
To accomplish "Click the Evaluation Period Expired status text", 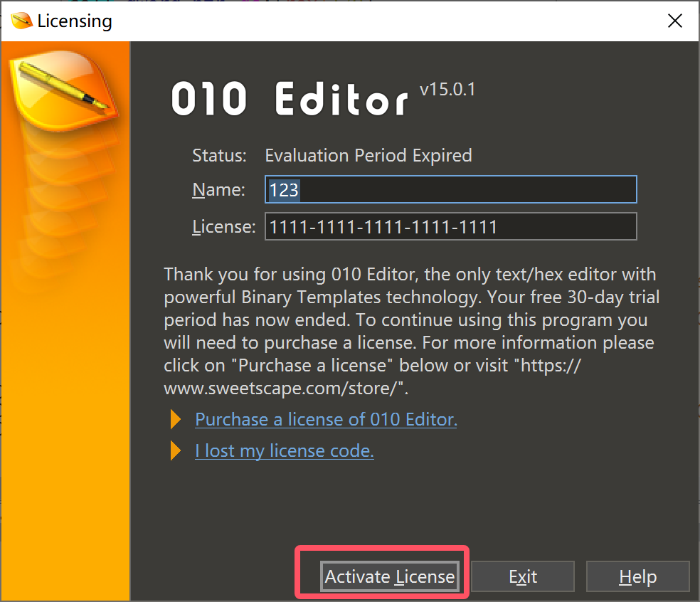I will (x=368, y=155).
